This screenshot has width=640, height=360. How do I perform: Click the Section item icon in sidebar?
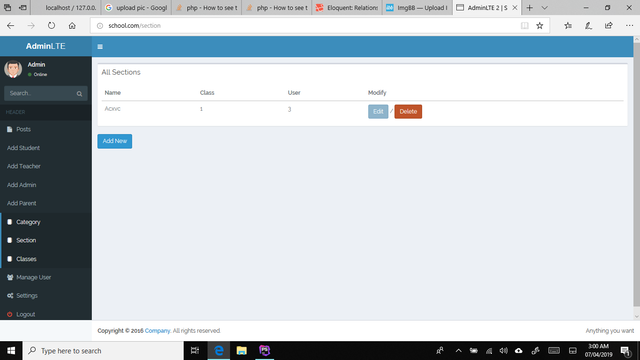click(x=10, y=240)
